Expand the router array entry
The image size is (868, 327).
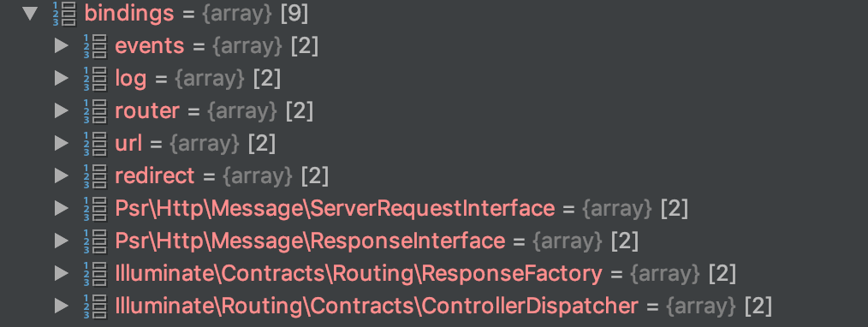62,111
